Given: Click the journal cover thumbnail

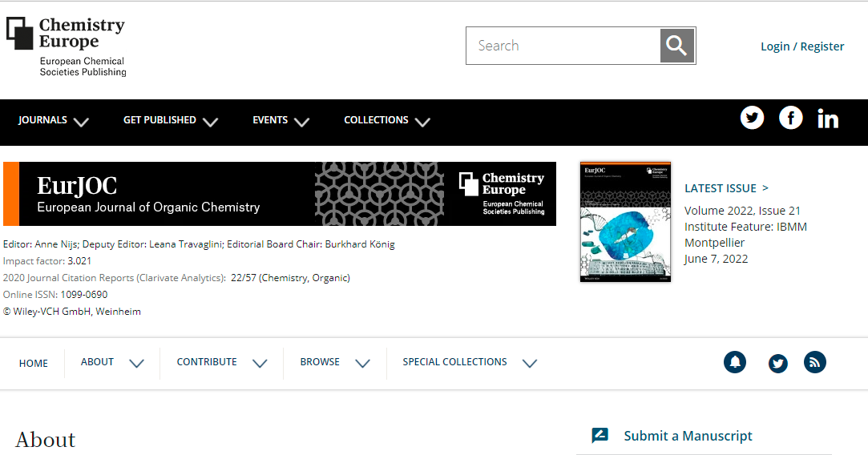Looking at the screenshot, I should [625, 222].
